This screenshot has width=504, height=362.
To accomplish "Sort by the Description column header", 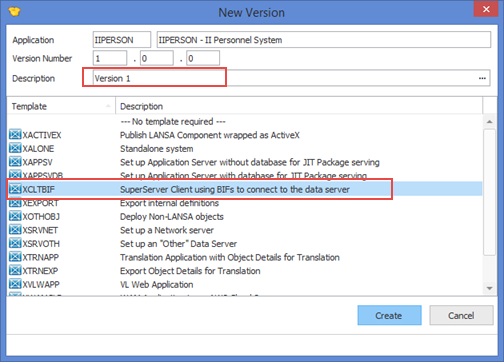I will click(299, 106).
